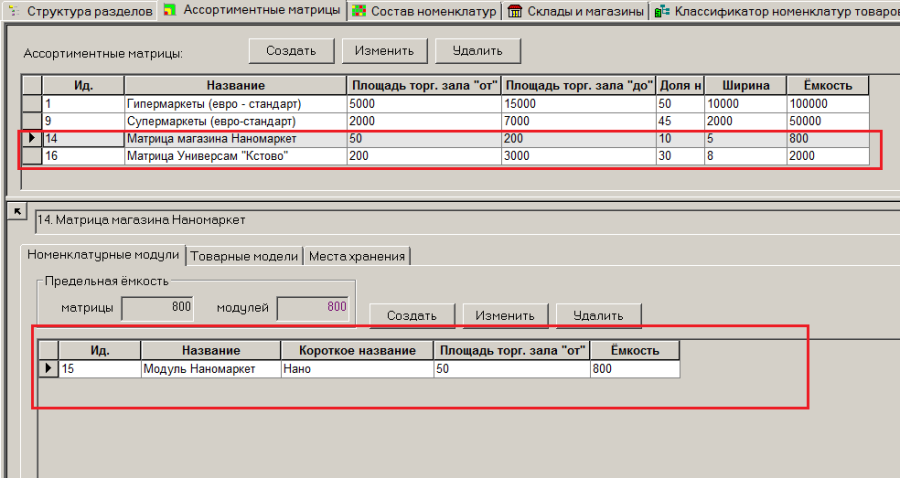Click the Классификатор номенклатур tree icon
Image resolution: width=900 pixels, height=478 pixels.
pyautogui.click(x=662, y=11)
